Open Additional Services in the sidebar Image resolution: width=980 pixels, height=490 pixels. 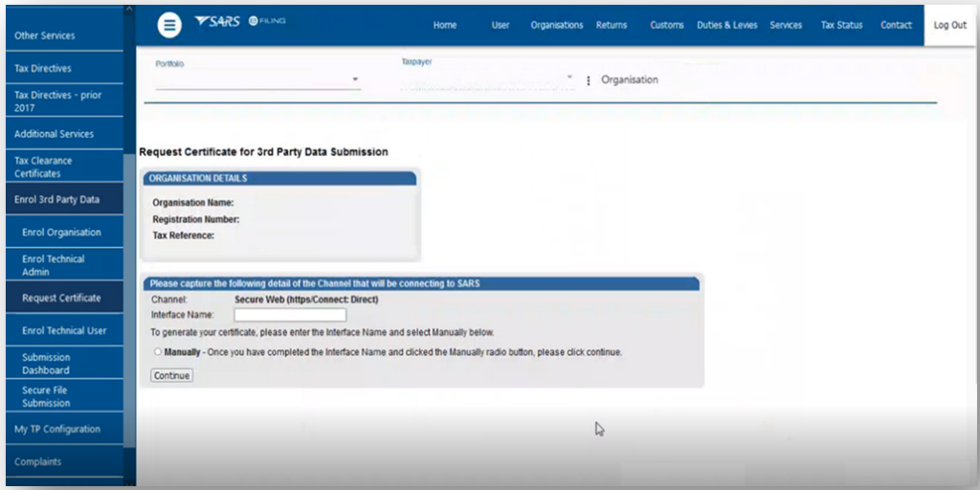click(64, 134)
